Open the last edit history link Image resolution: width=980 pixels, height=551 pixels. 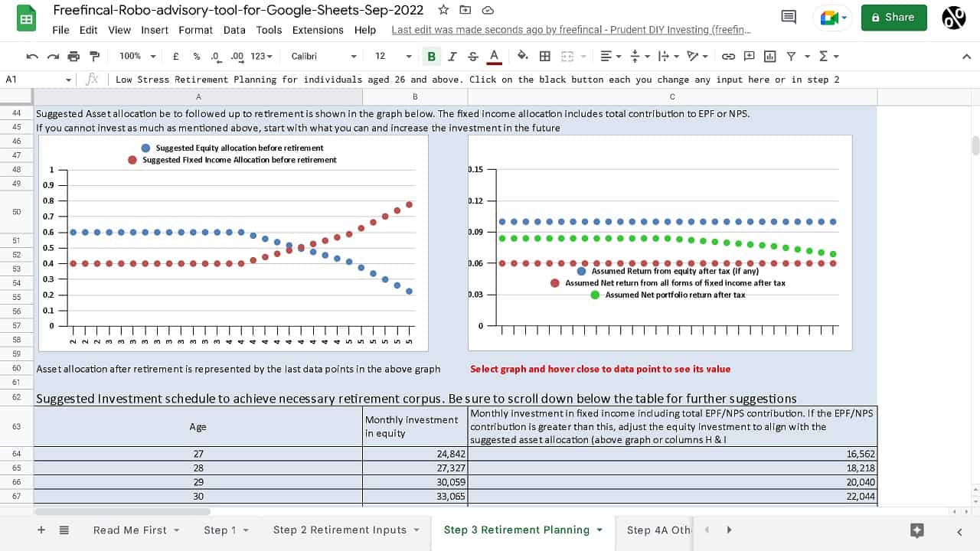pyautogui.click(x=571, y=30)
